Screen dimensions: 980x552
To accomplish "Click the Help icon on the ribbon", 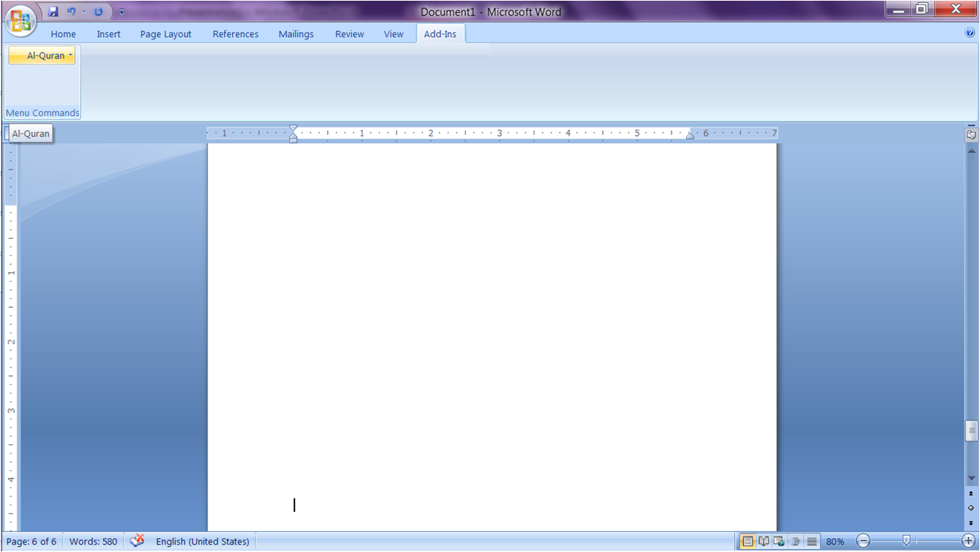I will [970, 33].
